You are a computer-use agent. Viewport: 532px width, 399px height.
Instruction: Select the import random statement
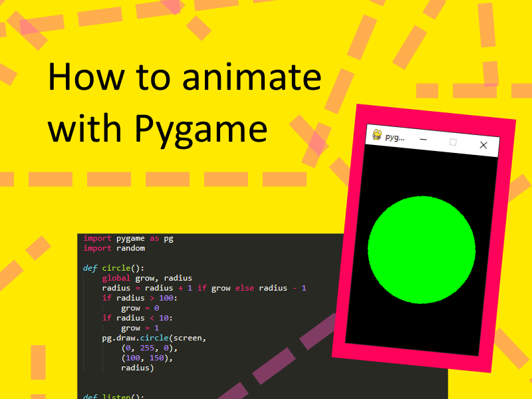coord(114,248)
